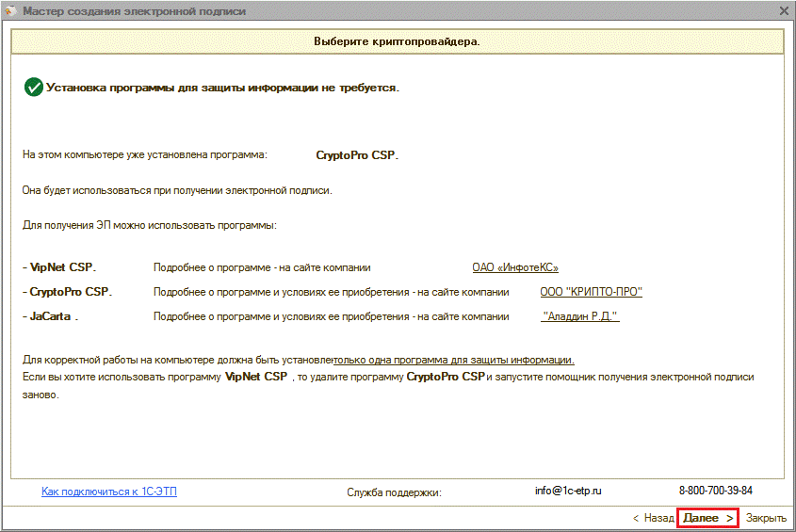Open the ОАО «ИнфотеКС» website link
The height and width of the screenshot is (532, 796).
(515, 267)
